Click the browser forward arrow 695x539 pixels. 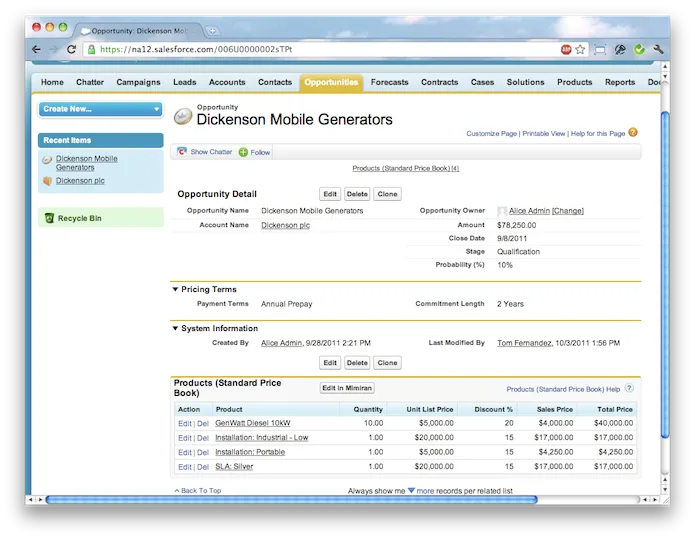pyautogui.click(x=54, y=49)
